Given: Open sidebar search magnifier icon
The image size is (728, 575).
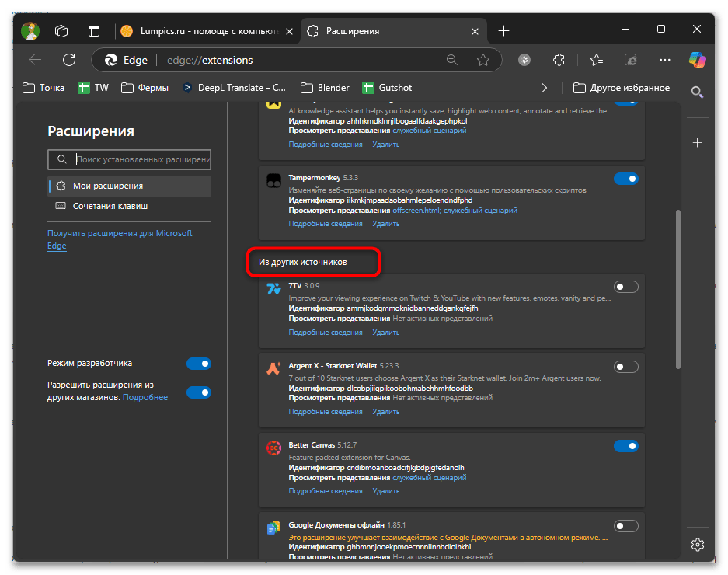Looking at the screenshot, I should (x=698, y=92).
